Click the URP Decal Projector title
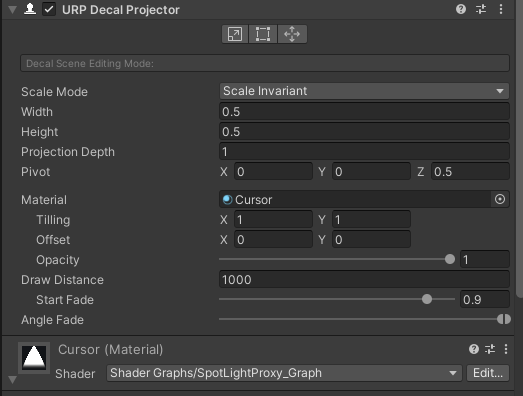Screen dimensions: 523x396 pyautogui.click(x=121, y=10)
